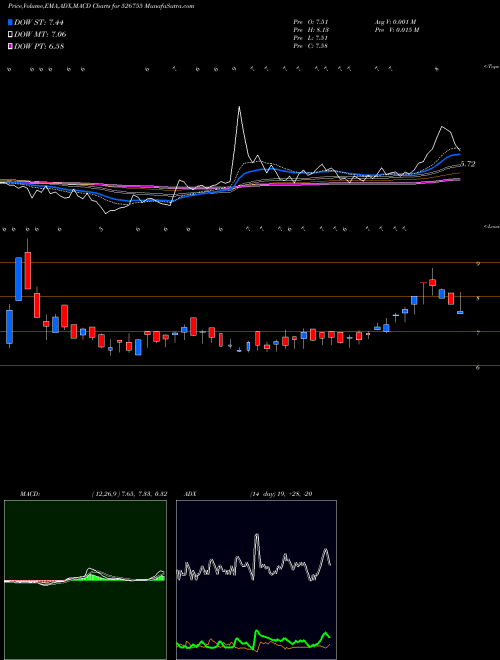Click the blue DOW ST legend swatch
The height and width of the screenshot is (660, 500).
click(x=11, y=22)
